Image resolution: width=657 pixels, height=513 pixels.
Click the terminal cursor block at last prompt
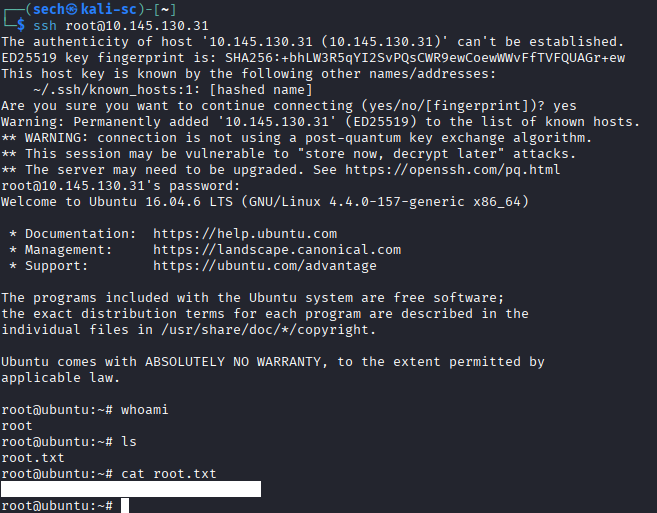125,506
